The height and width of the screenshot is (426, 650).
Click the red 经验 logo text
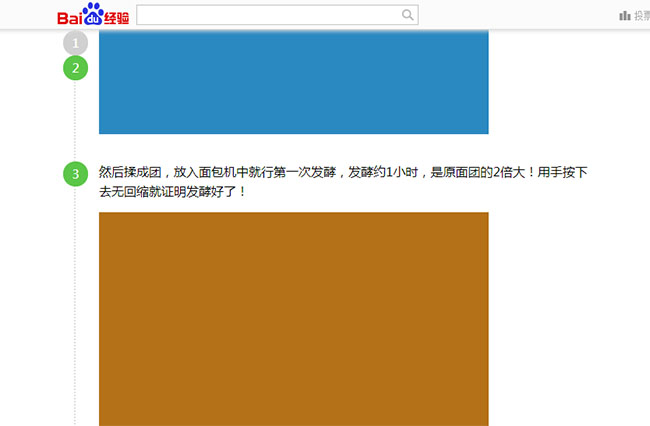coord(117,17)
